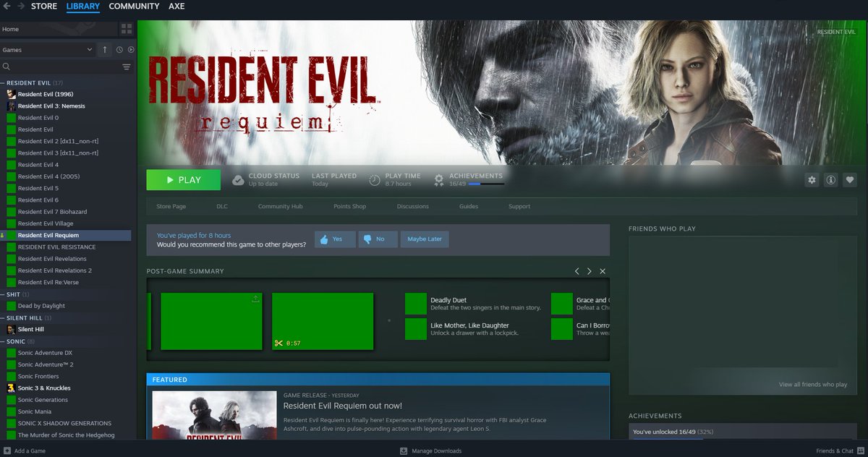The height and width of the screenshot is (457, 868).
Task: Open the Community Hub tab
Action: pyautogui.click(x=280, y=206)
